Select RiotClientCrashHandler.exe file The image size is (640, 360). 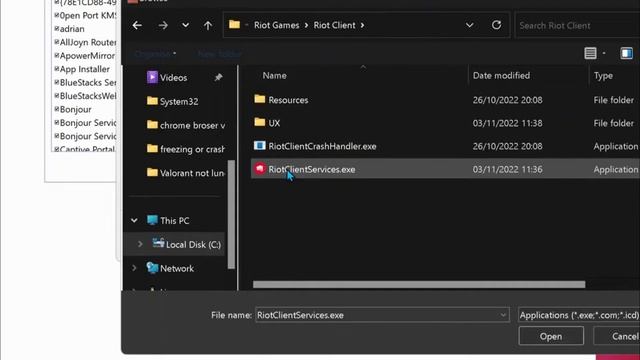click(x=322, y=146)
